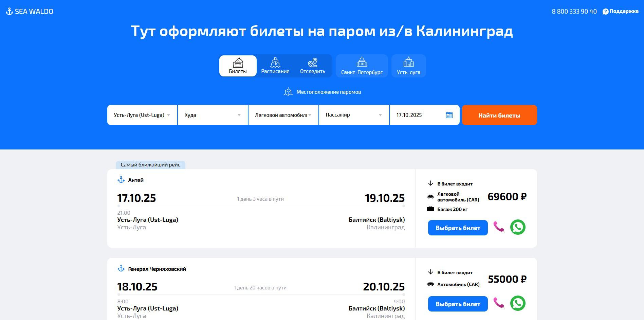Select the Билеты tab
This screenshot has width=644, height=320.
238,66
